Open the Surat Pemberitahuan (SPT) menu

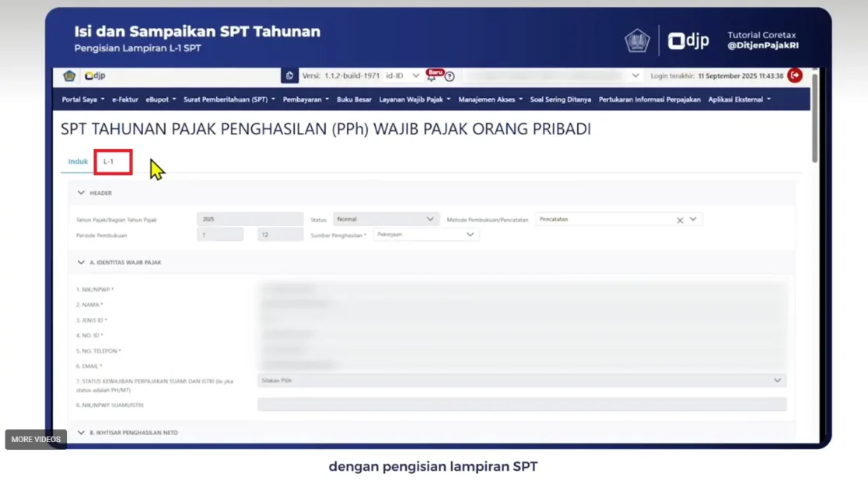(x=229, y=99)
